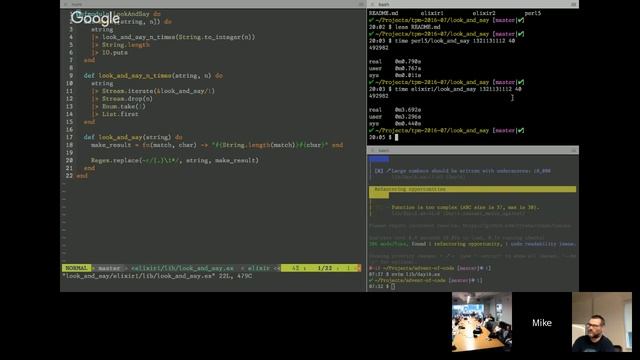640x360 pixels.
Task: Click the lower-right terminal pane title bar
Action: click(472, 150)
